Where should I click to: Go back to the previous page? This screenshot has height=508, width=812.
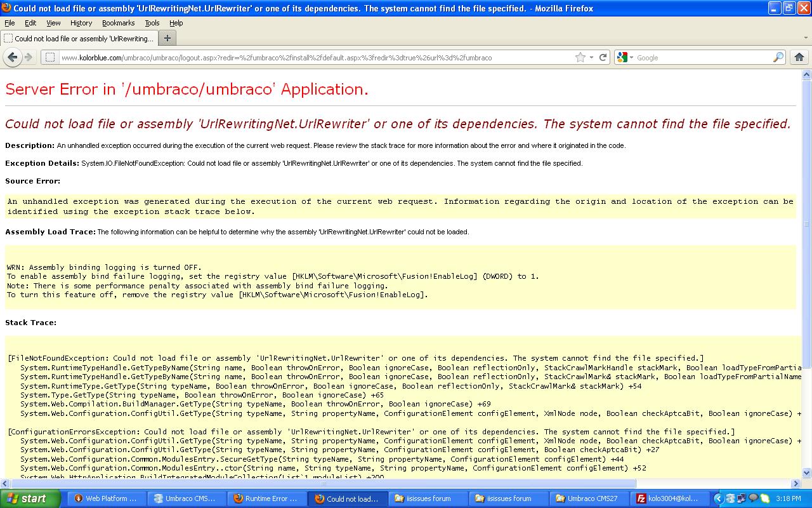pyautogui.click(x=12, y=57)
